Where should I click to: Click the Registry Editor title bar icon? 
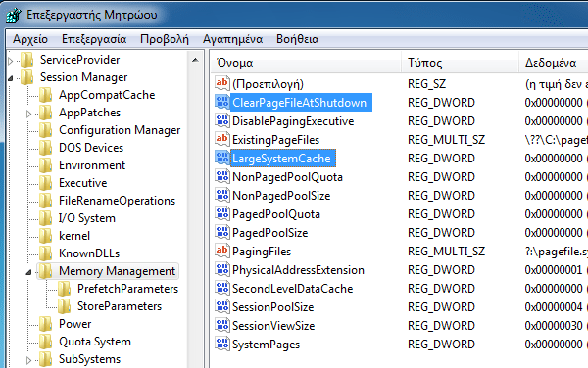point(14,15)
